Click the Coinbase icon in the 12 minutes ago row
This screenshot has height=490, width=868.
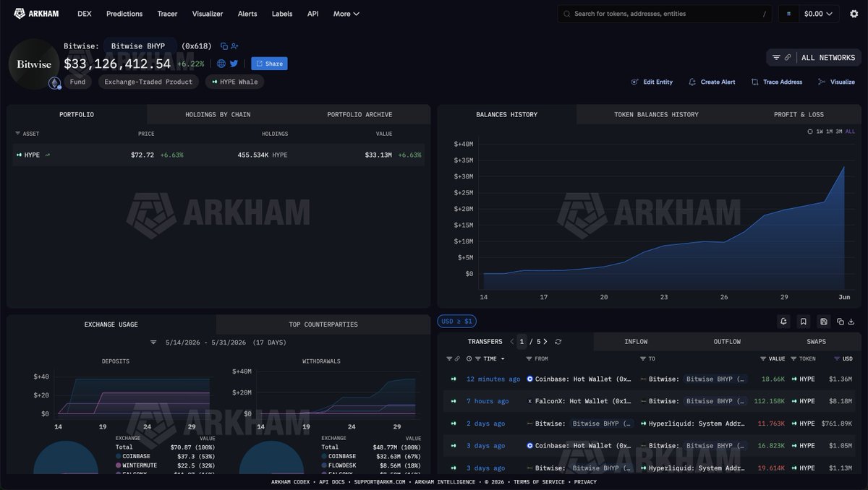[x=530, y=379]
